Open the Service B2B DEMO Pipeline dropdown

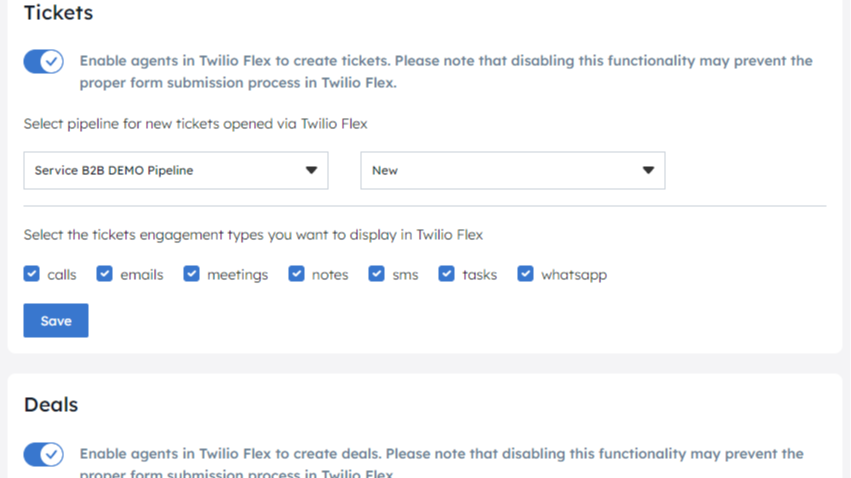point(175,171)
